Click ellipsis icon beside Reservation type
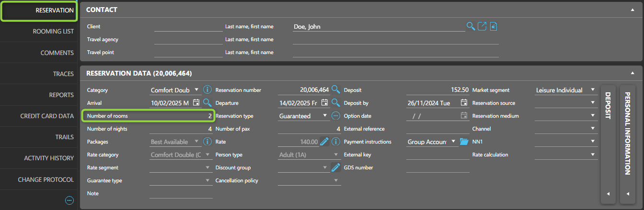The width and height of the screenshot is (644, 210). (x=335, y=116)
